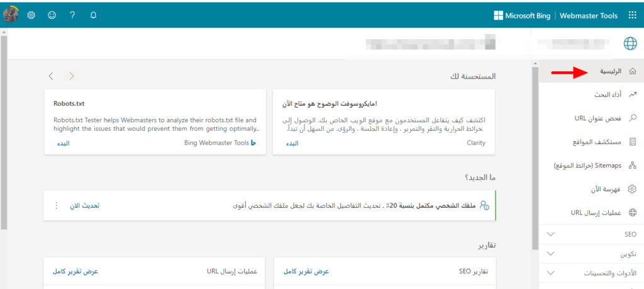
Task: Open عرض تقرير كامل for تقارير SEO
Action: point(306,272)
